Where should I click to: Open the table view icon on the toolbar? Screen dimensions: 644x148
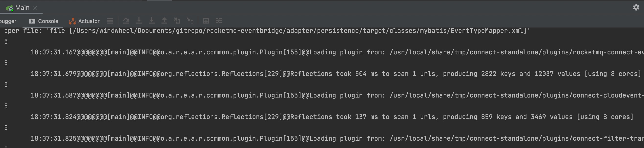(x=206, y=21)
